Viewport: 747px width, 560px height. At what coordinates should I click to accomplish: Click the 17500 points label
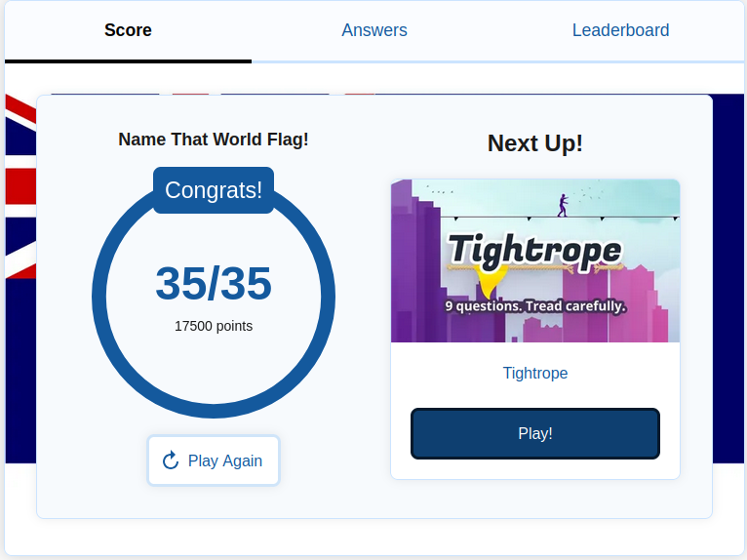tap(214, 326)
